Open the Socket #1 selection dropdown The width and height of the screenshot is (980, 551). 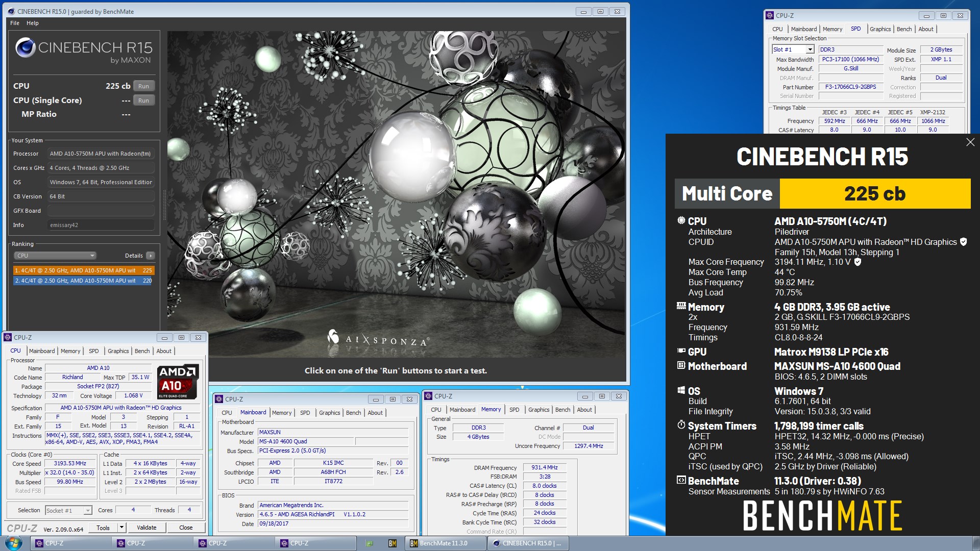(87, 510)
